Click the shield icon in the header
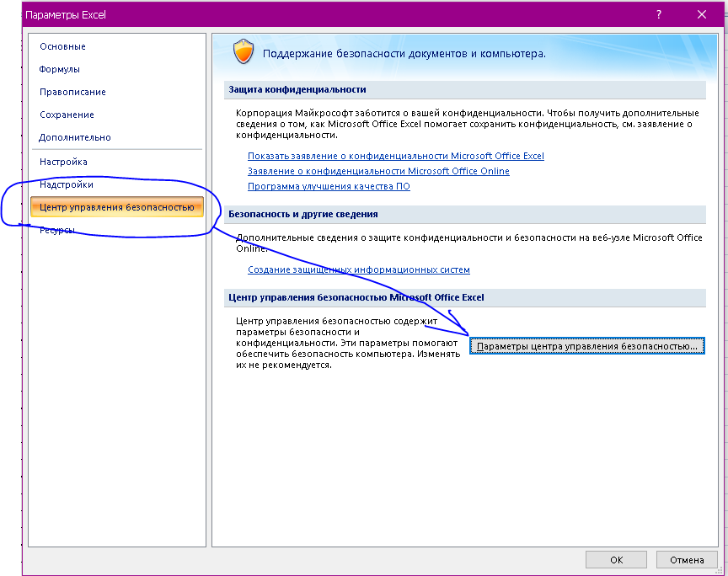Image resolution: width=728 pixels, height=576 pixels. pyautogui.click(x=243, y=53)
